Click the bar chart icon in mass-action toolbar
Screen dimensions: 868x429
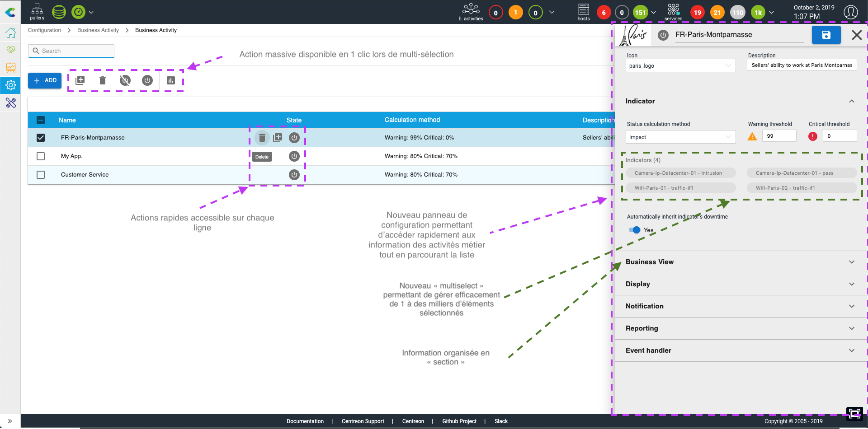[170, 80]
